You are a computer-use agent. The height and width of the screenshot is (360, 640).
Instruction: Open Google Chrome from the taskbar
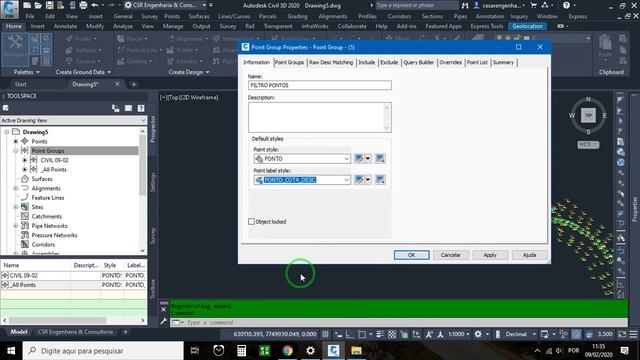287,351
